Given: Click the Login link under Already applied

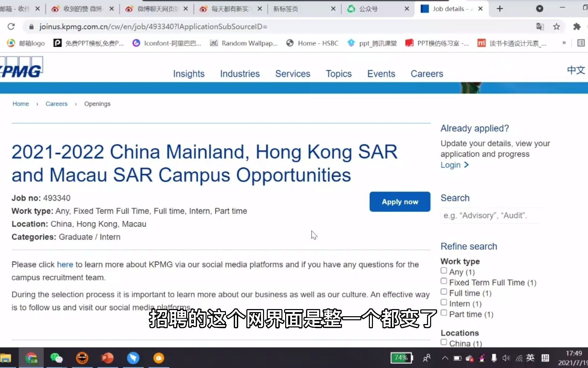Looking at the screenshot, I should pyautogui.click(x=455, y=165).
